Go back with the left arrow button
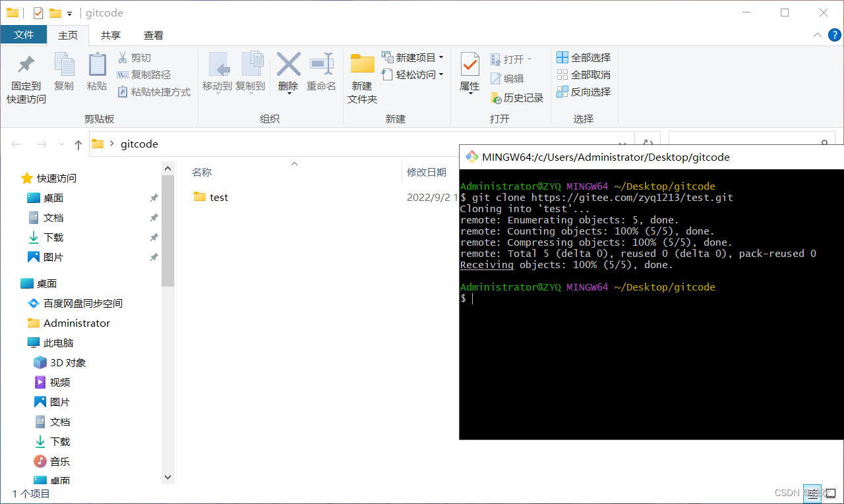844x504 pixels. pyautogui.click(x=16, y=144)
